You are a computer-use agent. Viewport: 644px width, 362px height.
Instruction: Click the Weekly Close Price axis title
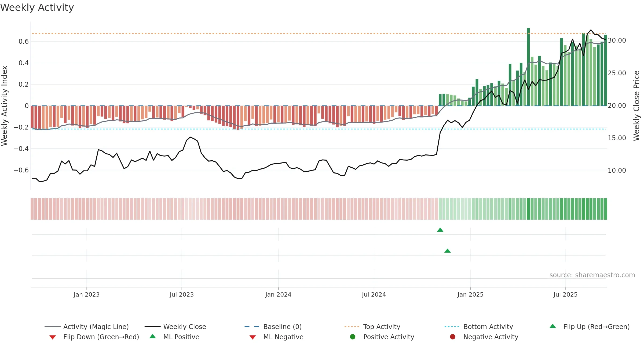pos(636,106)
